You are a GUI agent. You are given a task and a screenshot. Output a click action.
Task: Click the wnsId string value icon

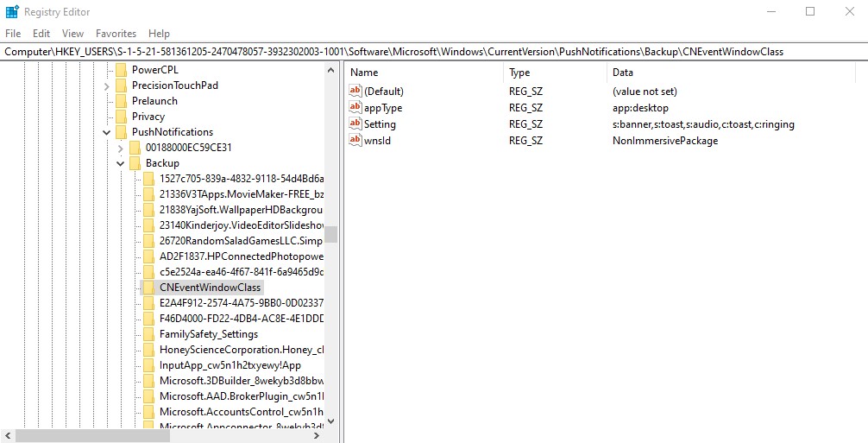[x=355, y=140]
